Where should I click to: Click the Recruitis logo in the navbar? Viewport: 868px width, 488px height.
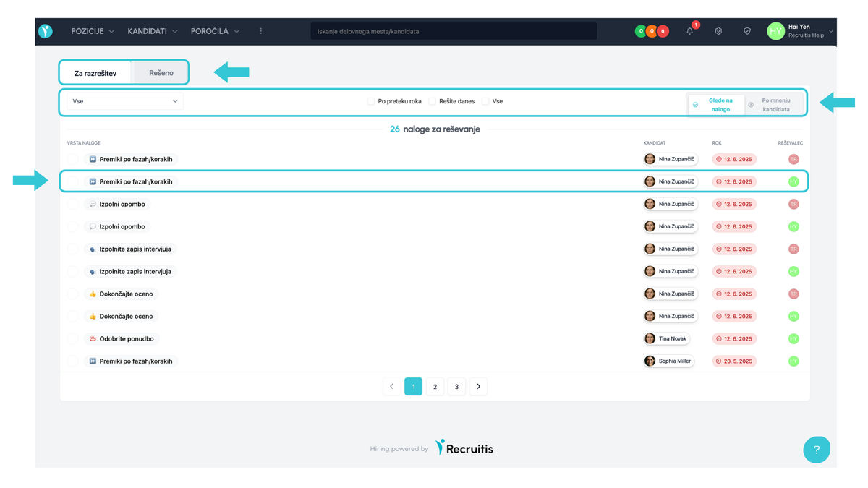pos(46,31)
